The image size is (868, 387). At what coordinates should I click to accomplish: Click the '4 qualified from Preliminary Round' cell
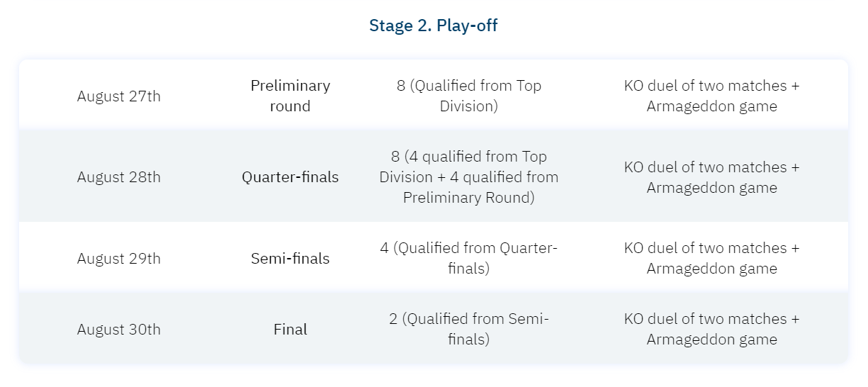point(468,188)
